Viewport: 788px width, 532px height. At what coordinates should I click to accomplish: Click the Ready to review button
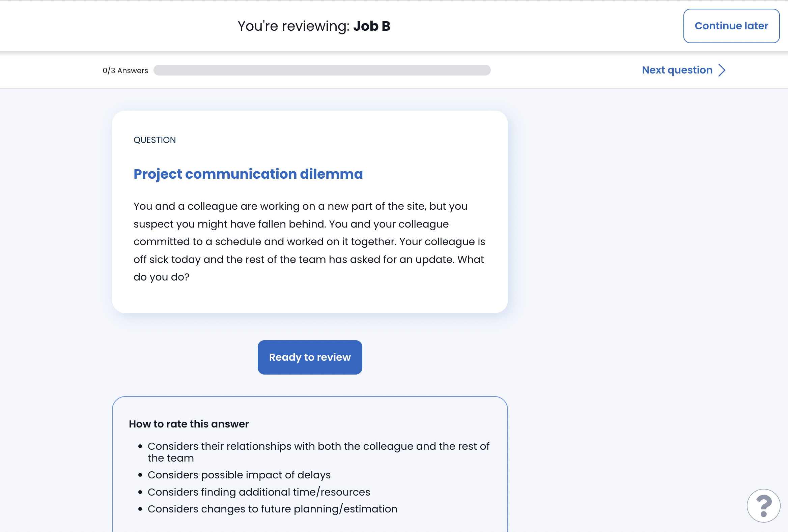point(310,357)
